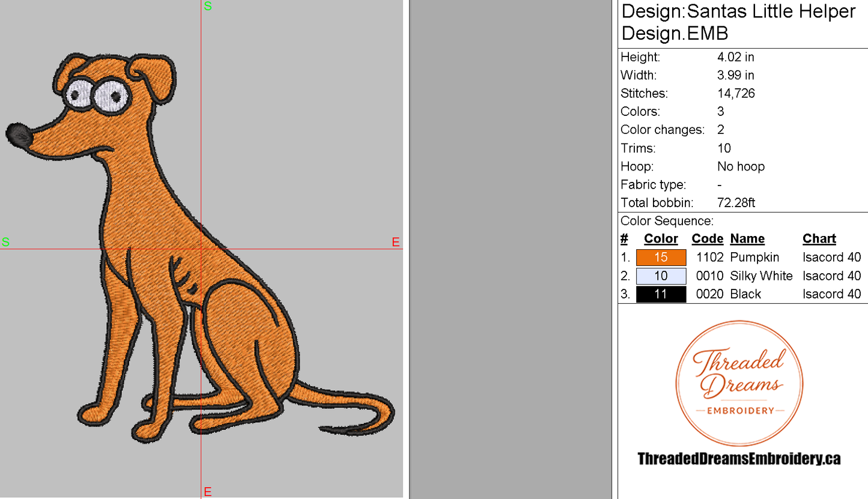Click the Black color swatch 11

(x=661, y=294)
